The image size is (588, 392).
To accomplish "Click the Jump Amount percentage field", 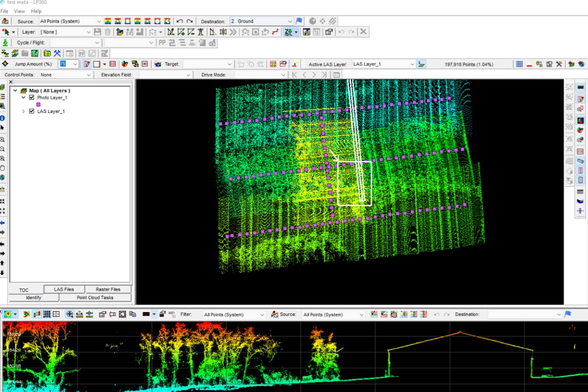I will (64, 64).
